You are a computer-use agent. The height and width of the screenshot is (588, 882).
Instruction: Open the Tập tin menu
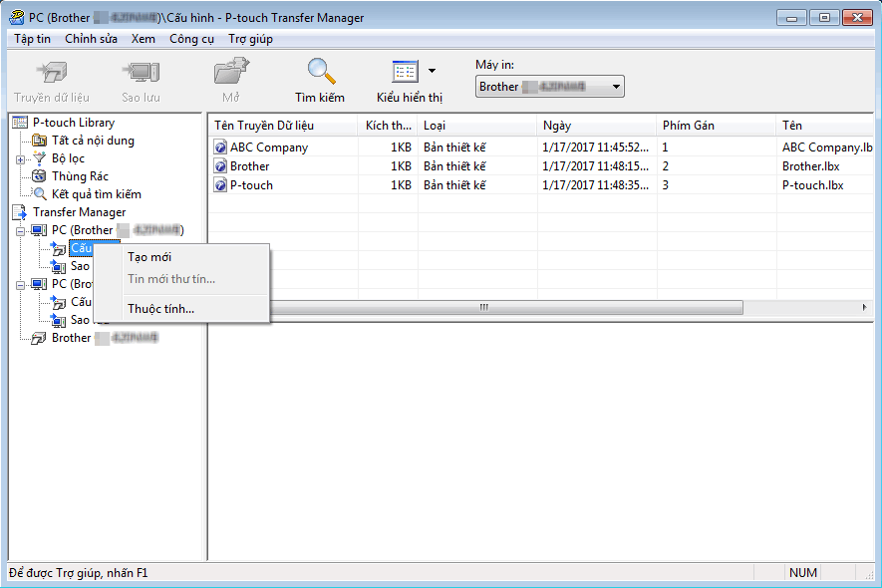(32, 39)
